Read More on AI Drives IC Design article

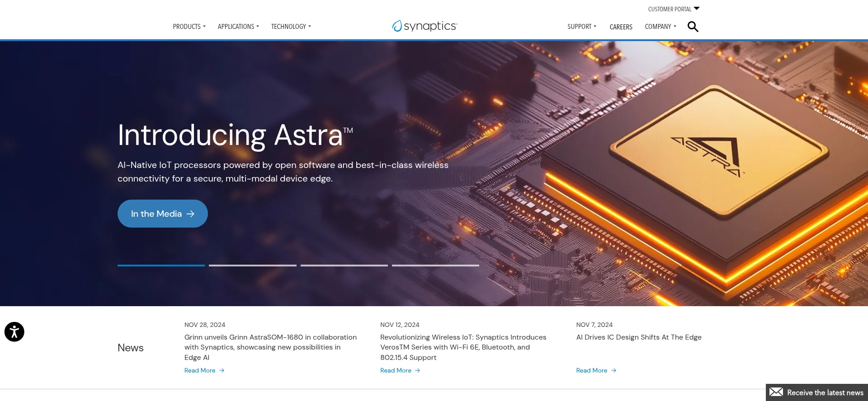tap(596, 370)
